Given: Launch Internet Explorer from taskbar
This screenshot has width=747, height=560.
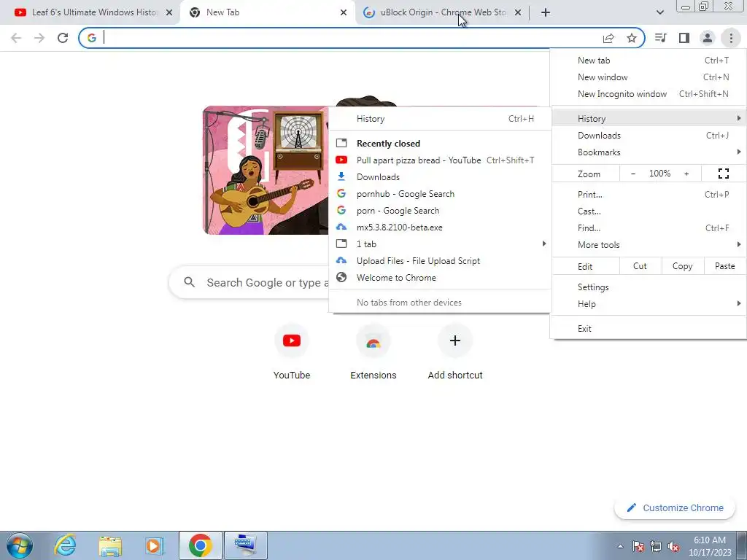Looking at the screenshot, I should click(x=65, y=545).
